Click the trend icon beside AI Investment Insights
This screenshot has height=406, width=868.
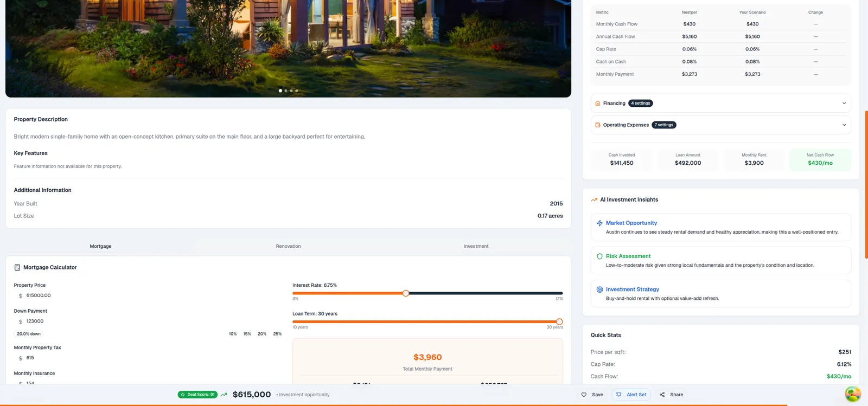[x=594, y=200]
